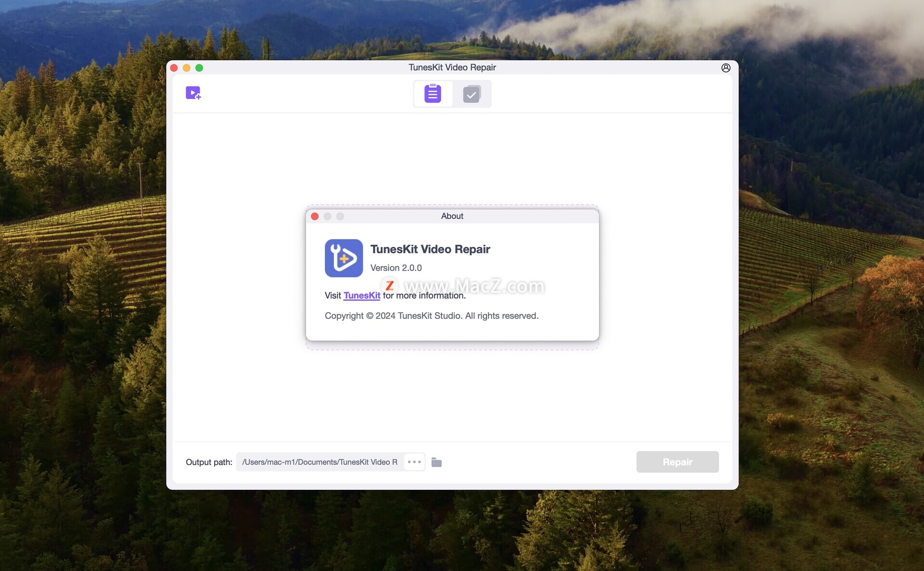Switch to the repaired videos tab
This screenshot has height=571, width=924.
coord(472,94)
